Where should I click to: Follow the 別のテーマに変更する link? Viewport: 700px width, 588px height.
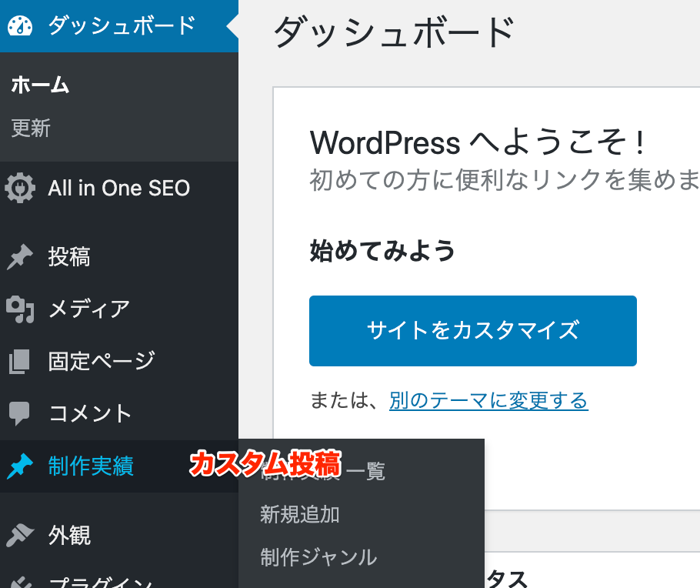click(488, 401)
